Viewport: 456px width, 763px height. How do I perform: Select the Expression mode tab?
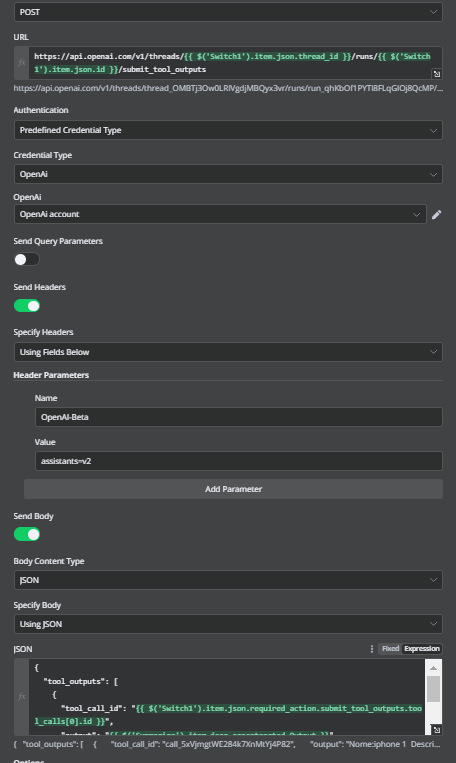pos(421,649)
